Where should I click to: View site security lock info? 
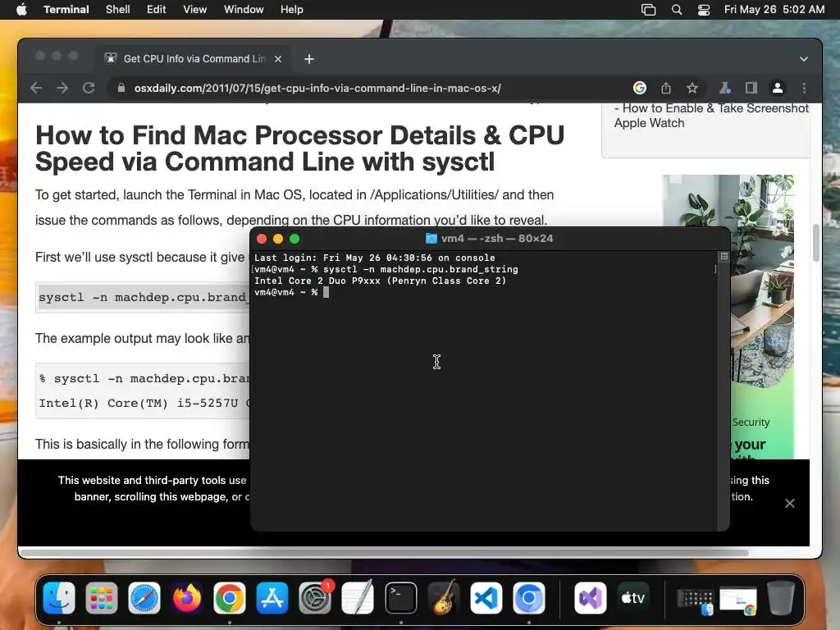point(121,88)
